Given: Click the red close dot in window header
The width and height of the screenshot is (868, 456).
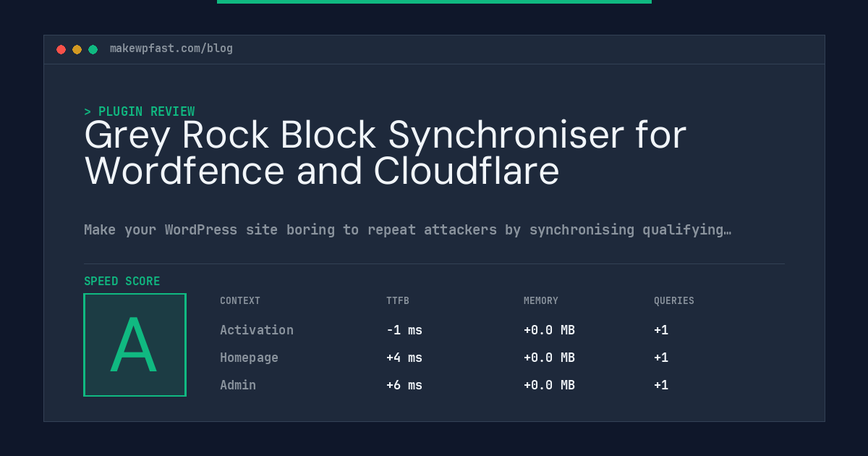Looking at the screenshot, I should [61, 49].
